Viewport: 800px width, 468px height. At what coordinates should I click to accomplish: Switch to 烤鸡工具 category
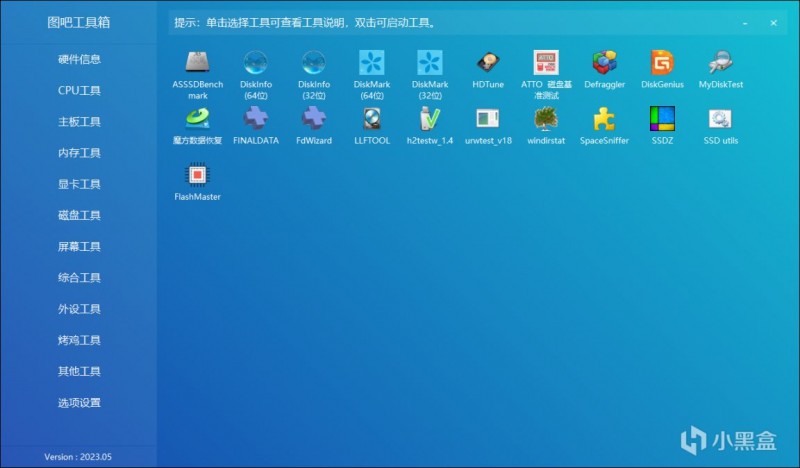click(x=79, y=340)
